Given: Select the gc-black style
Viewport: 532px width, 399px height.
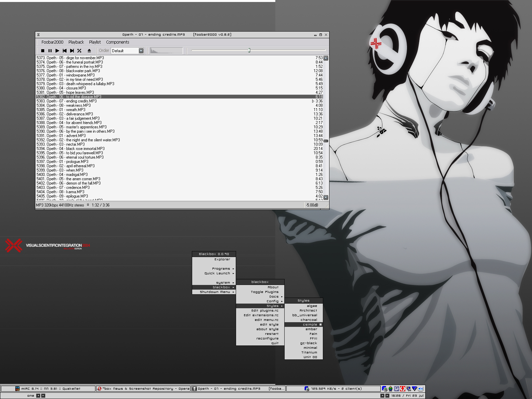Looking at the screenshot, I should (304, 343).
